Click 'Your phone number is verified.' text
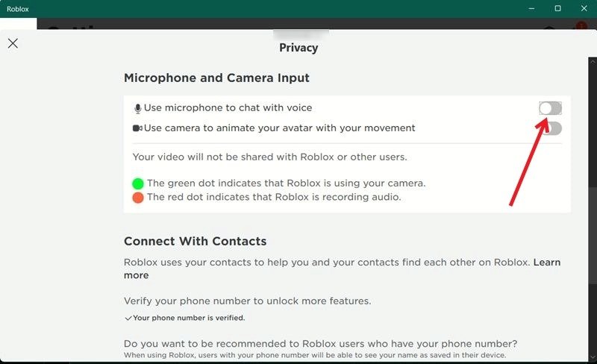 point(189,318)
